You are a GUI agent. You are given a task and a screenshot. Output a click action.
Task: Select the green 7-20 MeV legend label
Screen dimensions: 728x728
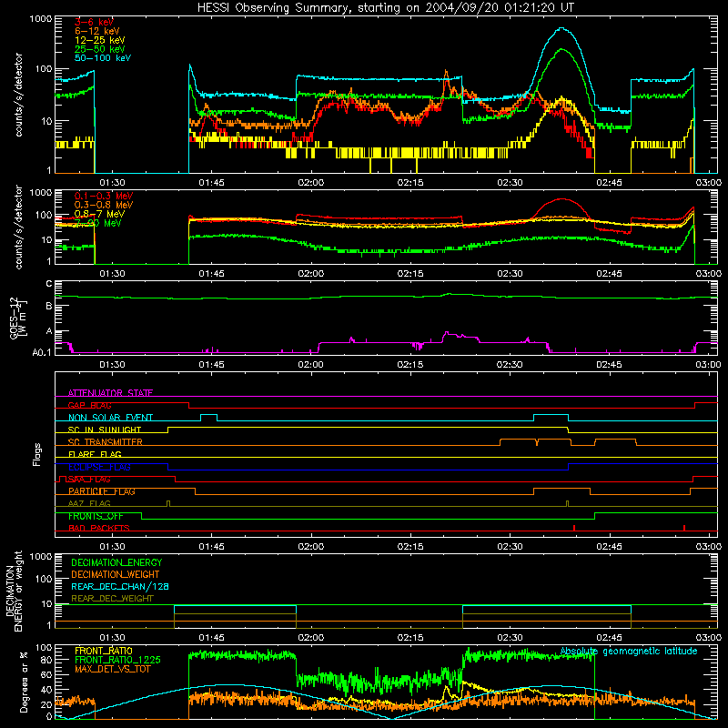[98, 223]
